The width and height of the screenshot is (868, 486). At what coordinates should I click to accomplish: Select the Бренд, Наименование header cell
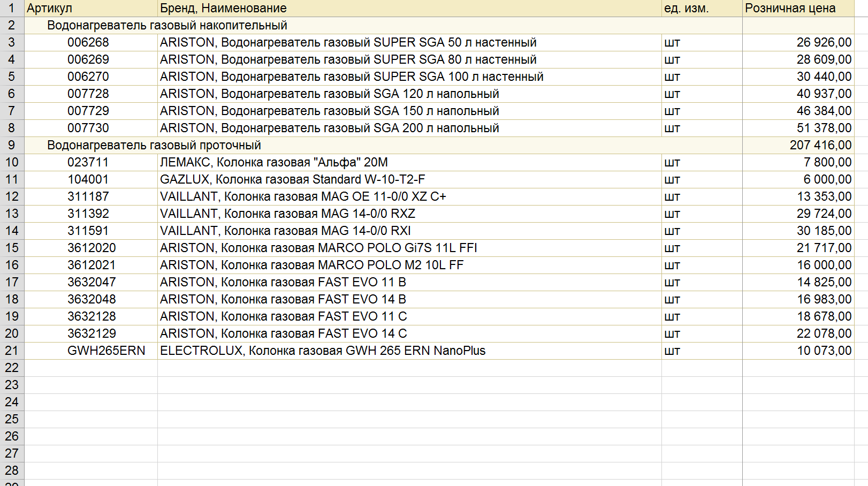(409, 8)
